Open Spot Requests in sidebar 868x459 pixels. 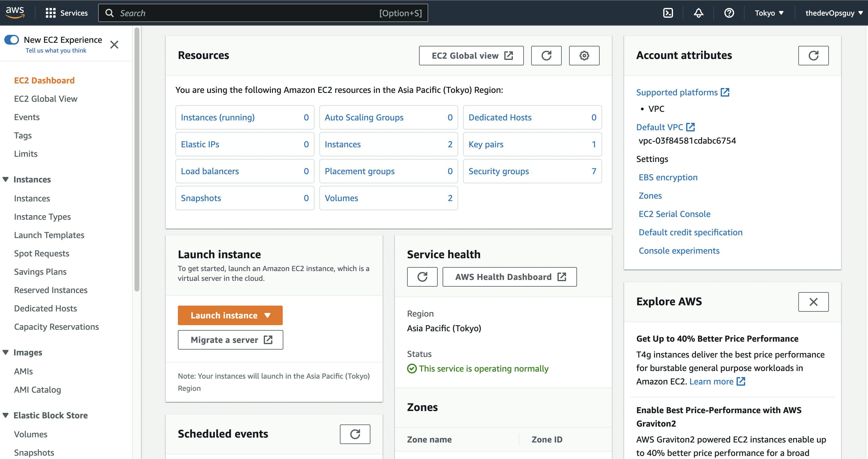click(x=42, y=253)
